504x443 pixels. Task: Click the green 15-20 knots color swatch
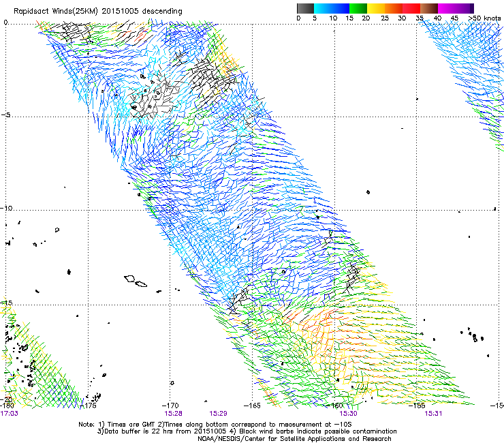tap(358, 8)
